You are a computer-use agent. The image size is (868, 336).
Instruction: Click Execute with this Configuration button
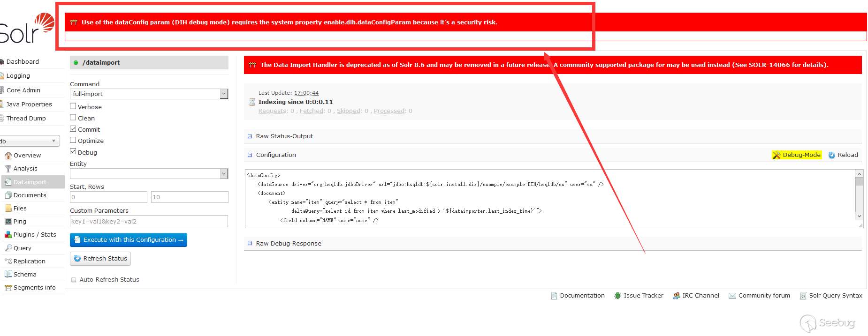click(x=129, y=240)
